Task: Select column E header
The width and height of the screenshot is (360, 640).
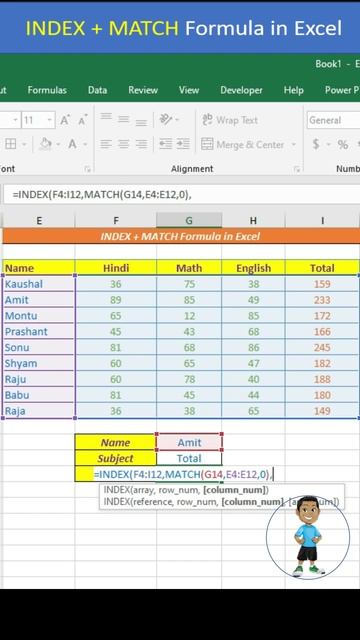Action: pos(39,220)
